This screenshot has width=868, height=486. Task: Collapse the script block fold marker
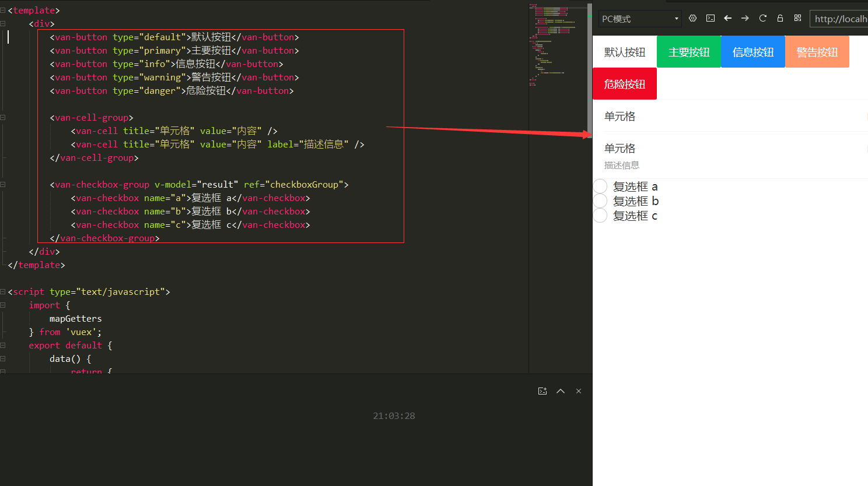(x=3, y=291)
